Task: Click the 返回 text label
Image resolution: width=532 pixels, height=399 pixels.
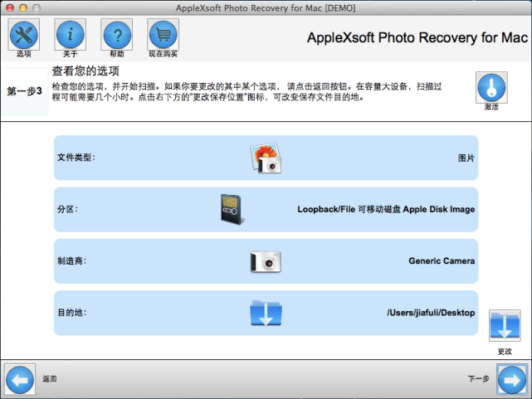Action: (50, 378)
